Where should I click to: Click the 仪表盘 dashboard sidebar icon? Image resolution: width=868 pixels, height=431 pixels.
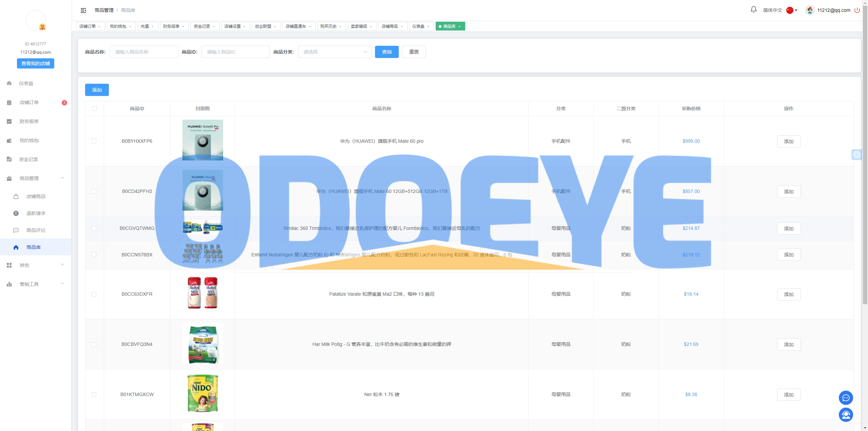9,83
